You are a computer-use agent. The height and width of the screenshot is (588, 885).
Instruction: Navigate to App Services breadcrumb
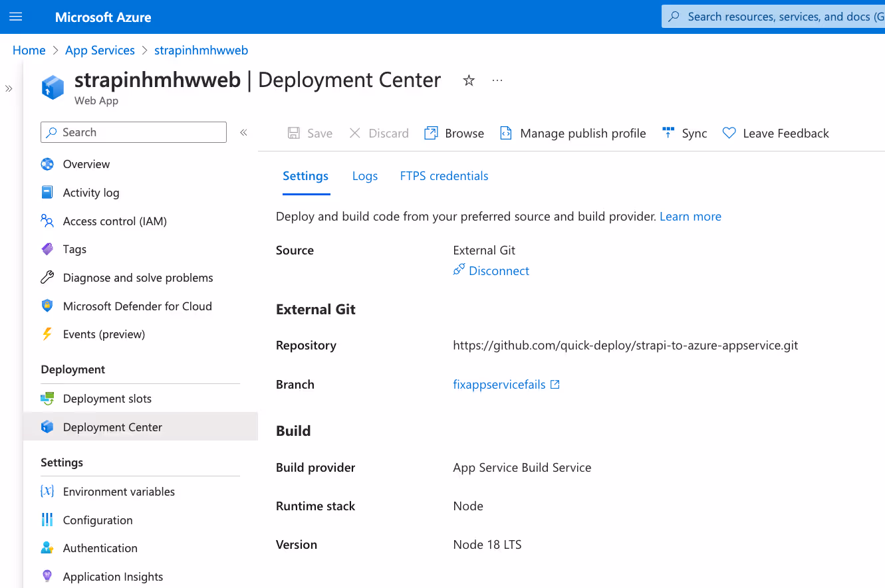[x=100, y=50]
